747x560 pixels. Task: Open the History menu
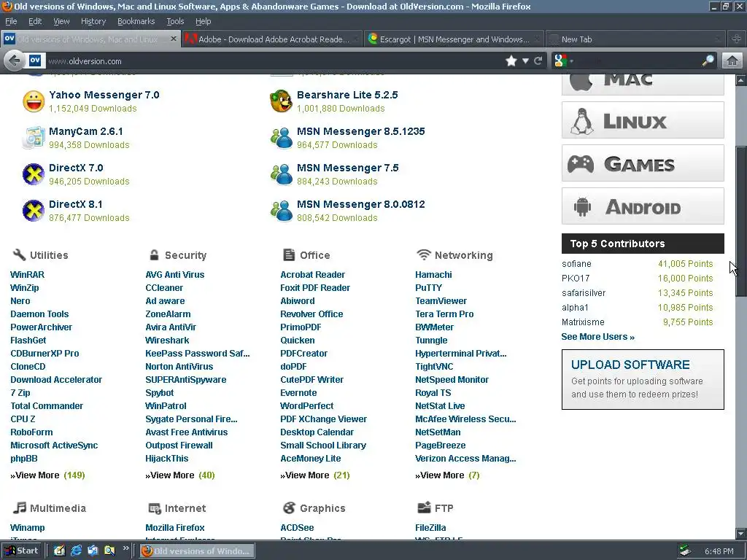(x=93, y=21)
